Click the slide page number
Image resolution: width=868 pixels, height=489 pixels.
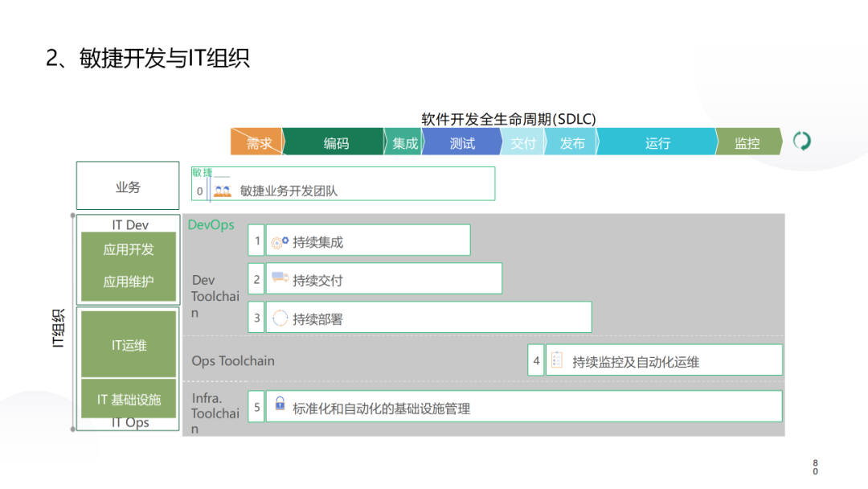pos(815,466)
